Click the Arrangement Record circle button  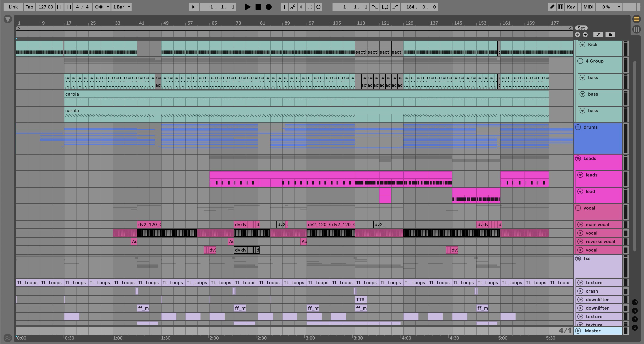[269, 7]
